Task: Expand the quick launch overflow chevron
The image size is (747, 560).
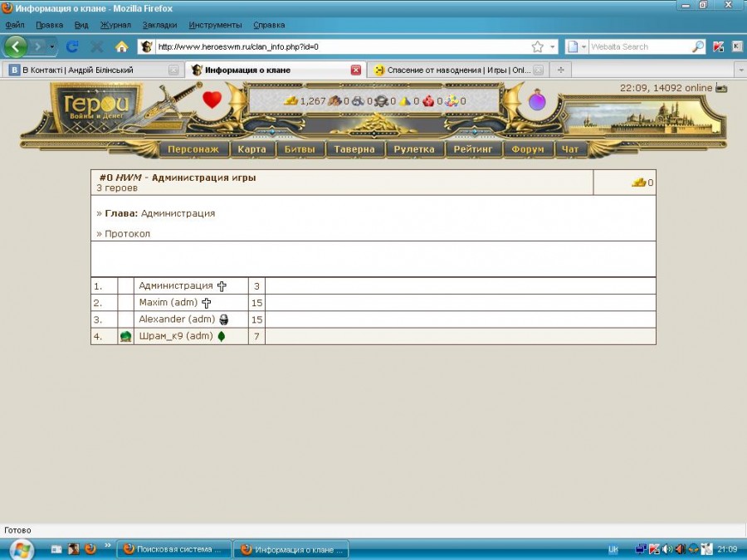Action: [108, 546]
